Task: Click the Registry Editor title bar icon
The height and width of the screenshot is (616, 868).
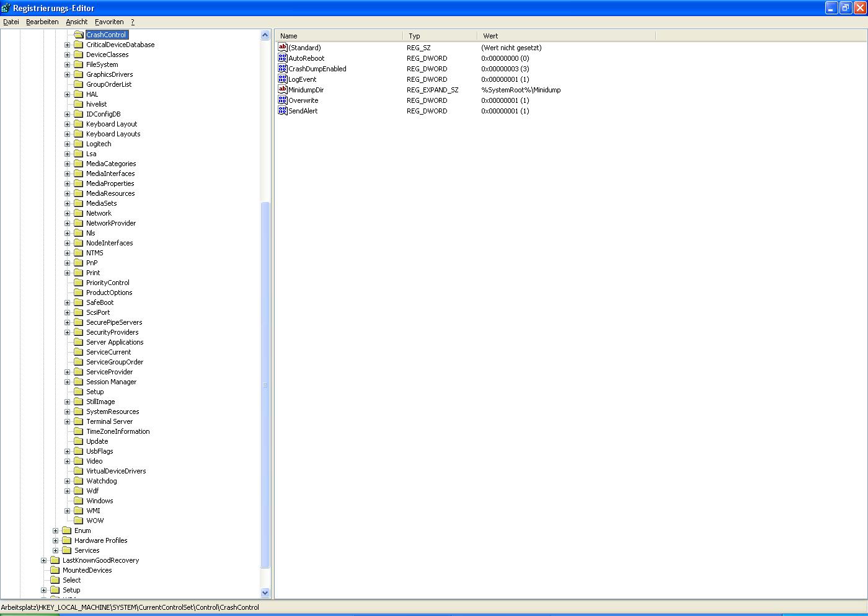Action: coord(6,8)
